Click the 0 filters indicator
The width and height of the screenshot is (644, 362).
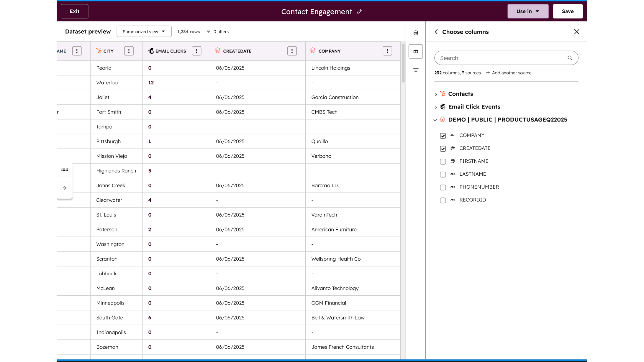[218, 32]
